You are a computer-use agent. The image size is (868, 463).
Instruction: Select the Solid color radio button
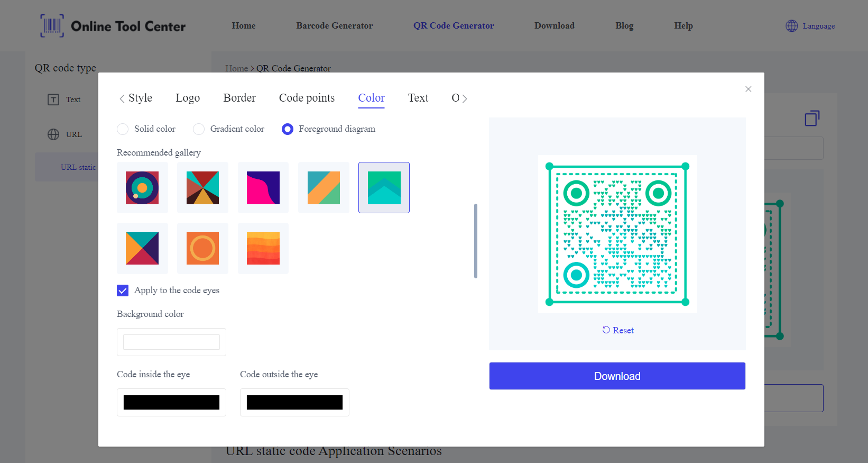coord(123,129)
